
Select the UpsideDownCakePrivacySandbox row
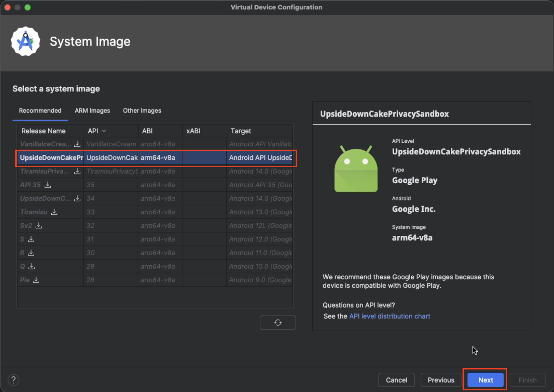tap(155, 158)
